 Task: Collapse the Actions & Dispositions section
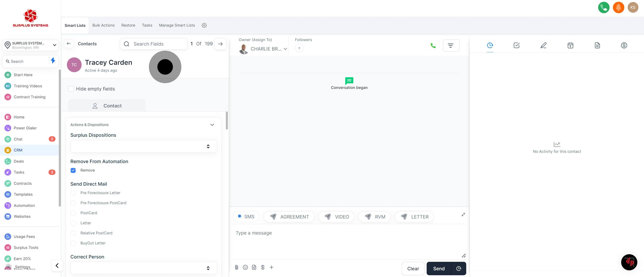(212, 125)
